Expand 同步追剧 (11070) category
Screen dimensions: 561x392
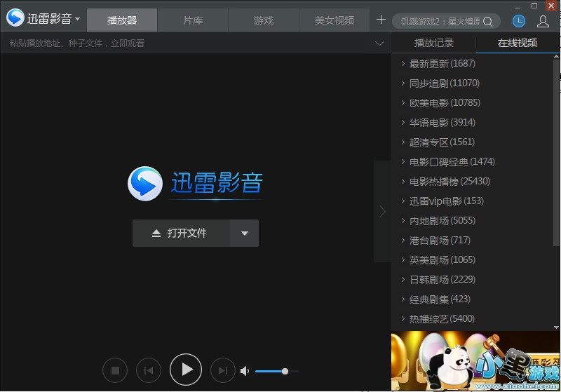(x=403, y=83)
